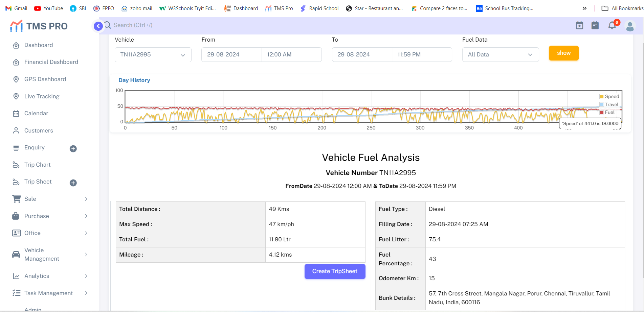The width and height of the screenshot is (644, 312).
Task: Click the Purchase bag icon
Action: [16, 216]
